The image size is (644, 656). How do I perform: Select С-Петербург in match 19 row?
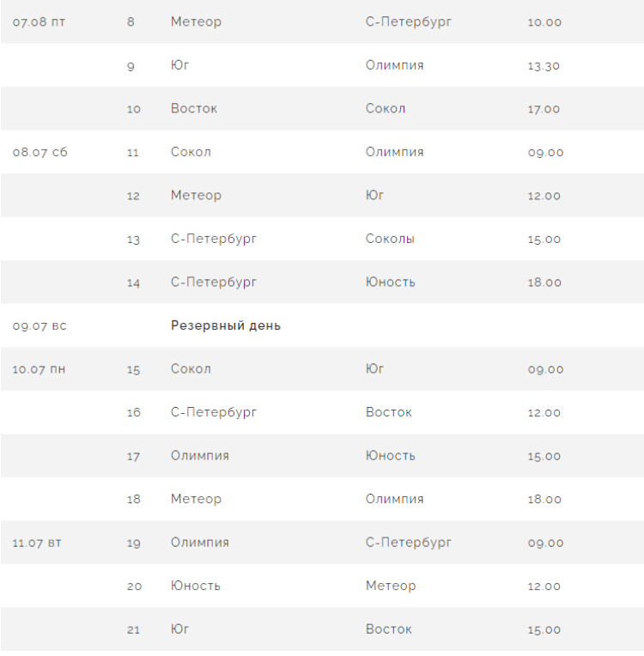coord(408,543)
